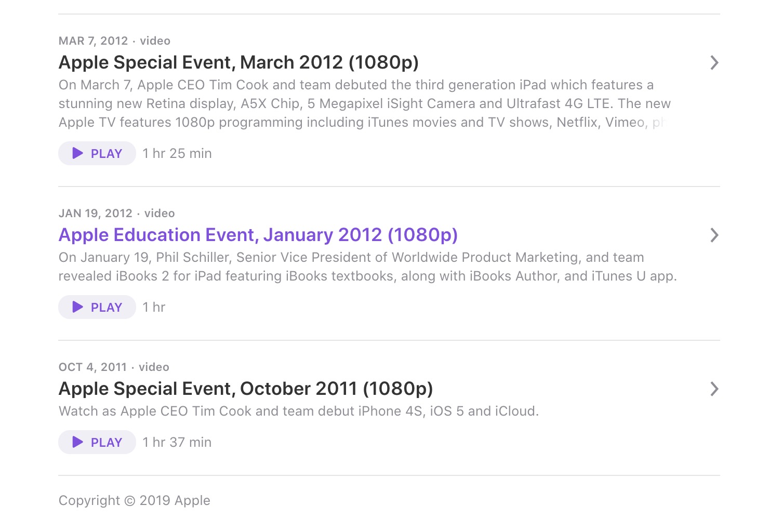This screenshot has width=769, height=532.
Task: Play the March 2012 Special Event video
Action: [x=97, y=153]
